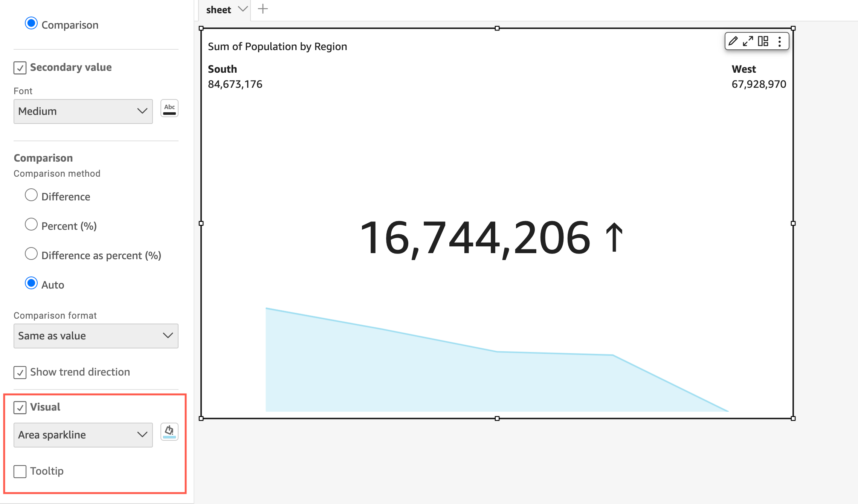Disable Show trend direction checkbox

[x=20, y=373]
